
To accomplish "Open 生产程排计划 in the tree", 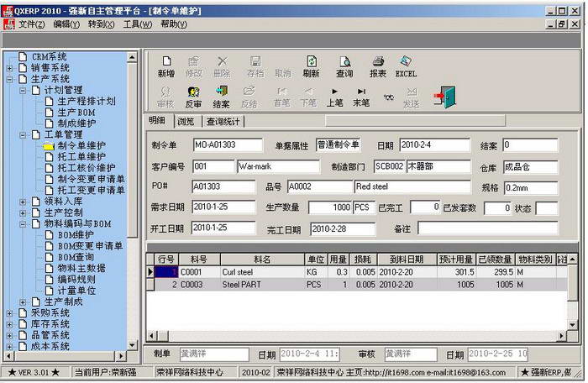I will pyautogui.click(x=87, y=102).
